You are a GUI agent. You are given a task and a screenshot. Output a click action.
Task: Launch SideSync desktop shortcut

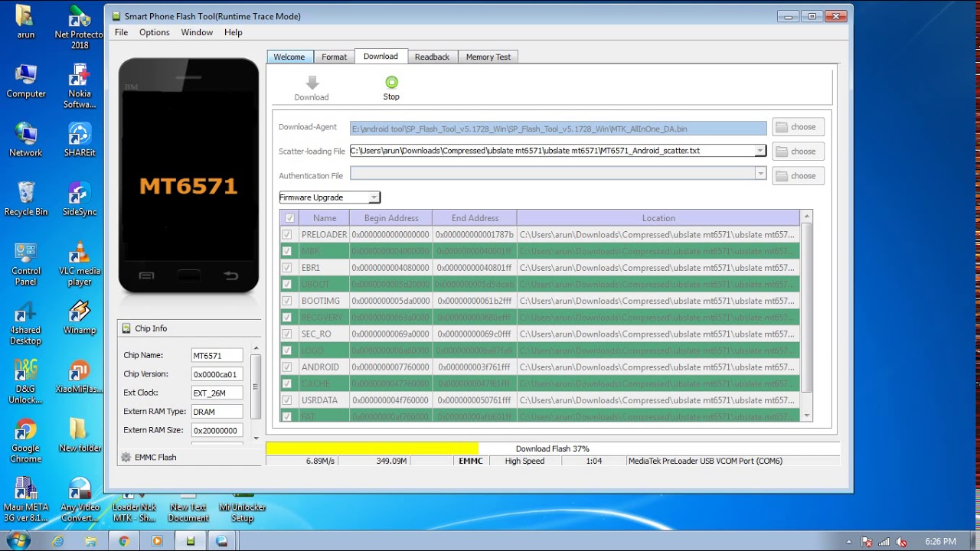[80, 198]
